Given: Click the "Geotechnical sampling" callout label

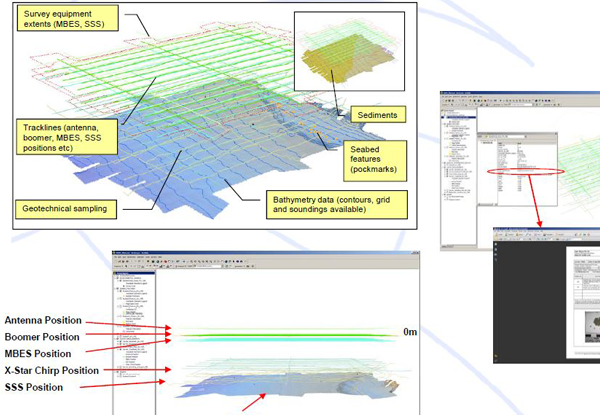Looking at the screenshot, I should [65, 209].
